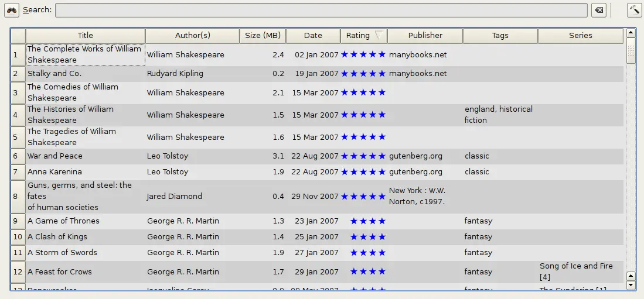Select 'The Complete Works of William Shakespeare' title
The width and height of the screenshot is (644, 299).
86,54
